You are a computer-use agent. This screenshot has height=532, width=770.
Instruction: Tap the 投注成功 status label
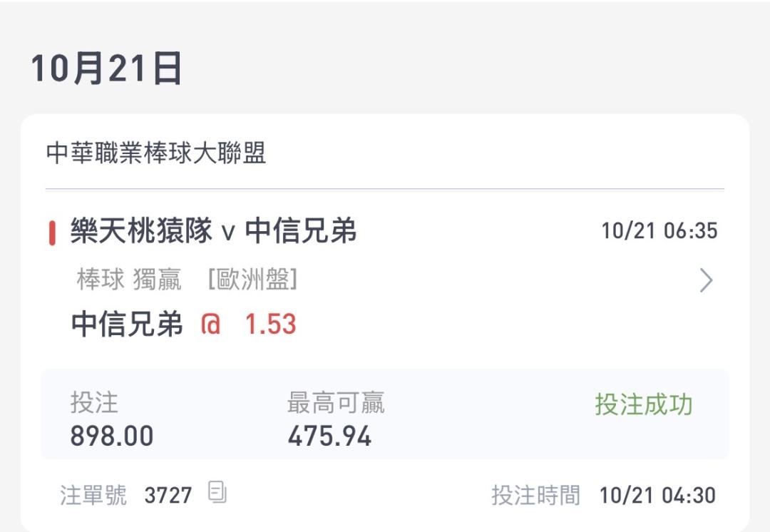click(644, 404)
